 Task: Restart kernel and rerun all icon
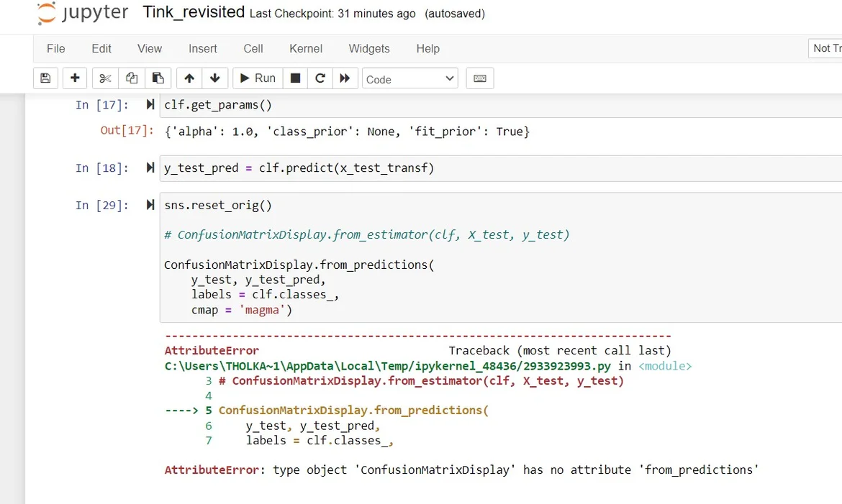345,78
